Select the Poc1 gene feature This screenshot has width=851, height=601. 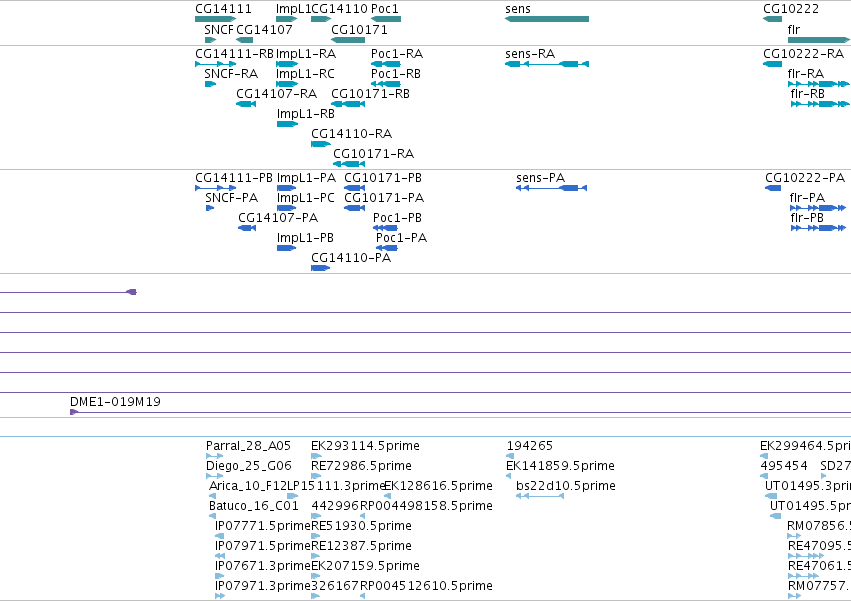click(x=386, y=19)
